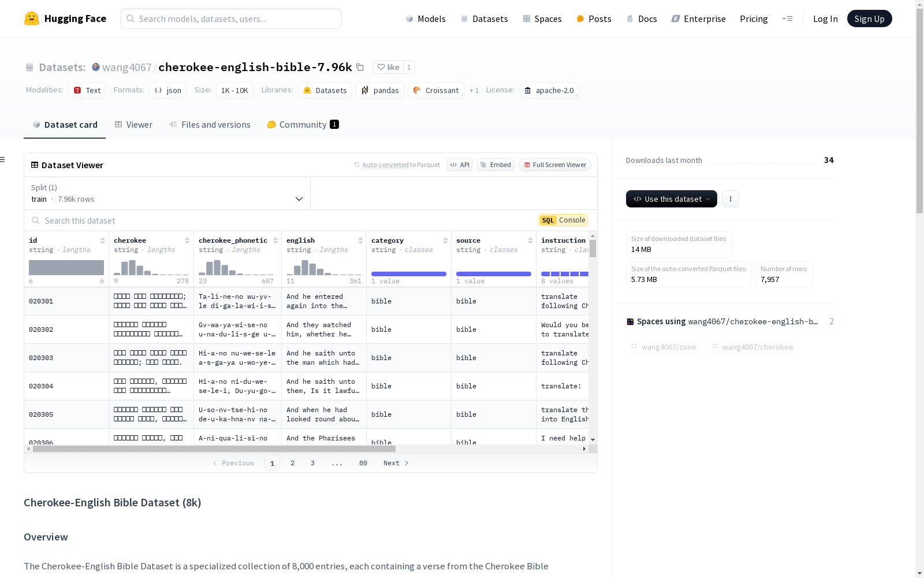Focus the top search models field
This screenshot has width=924, height=578.
(x=231, y=18)
